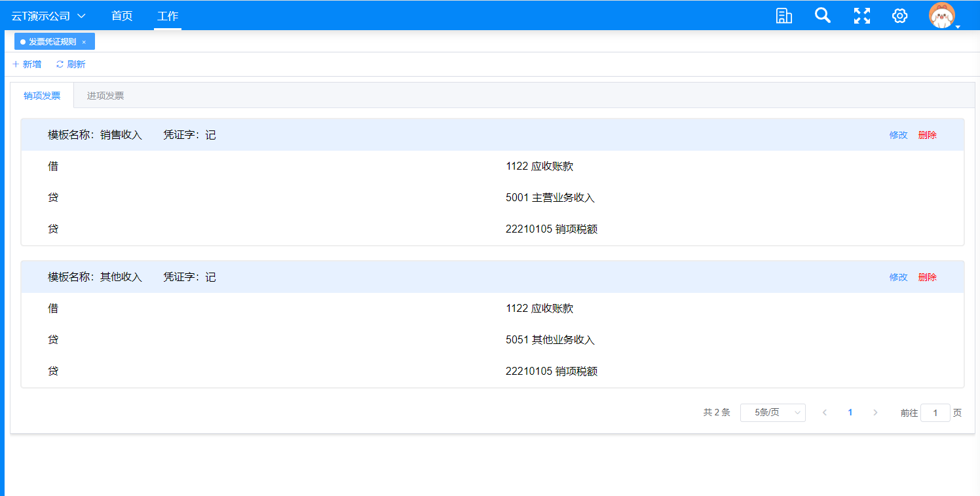Close the 发票凭证规则 tab with x

pos(84,42)
